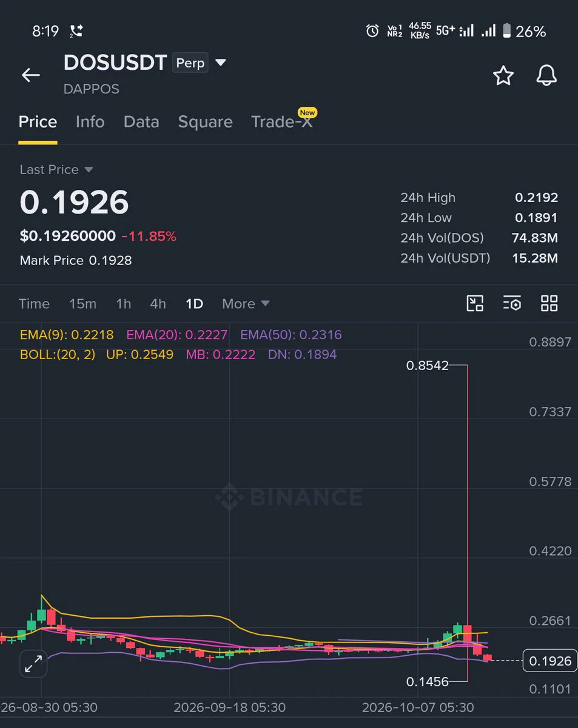
Task: Tap the UP: 0.2549 Bollinger value
Action: point(139,354)
